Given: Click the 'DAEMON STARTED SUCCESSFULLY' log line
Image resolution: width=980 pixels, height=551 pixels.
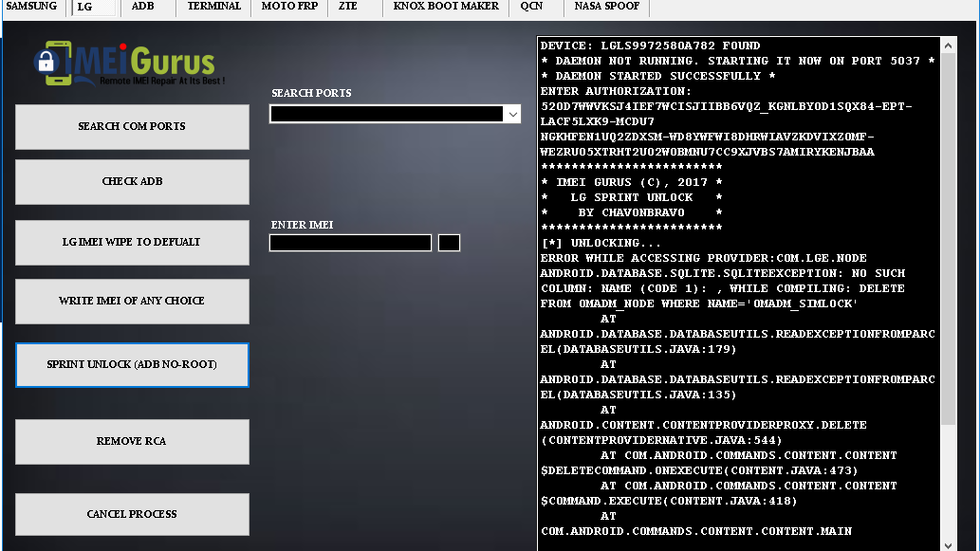Looking at the screenshot, I should pyautogui.click(x=658, y=76).
